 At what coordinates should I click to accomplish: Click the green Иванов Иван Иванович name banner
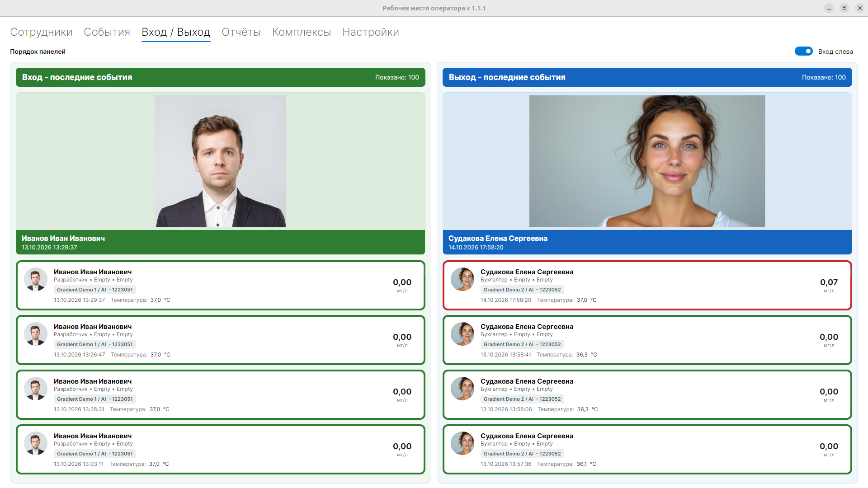click(x=221, y=242)
